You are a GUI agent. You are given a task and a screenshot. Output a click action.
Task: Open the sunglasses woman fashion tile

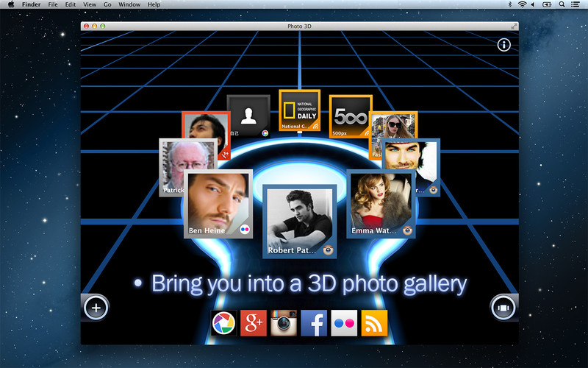(x=392, y=126)
